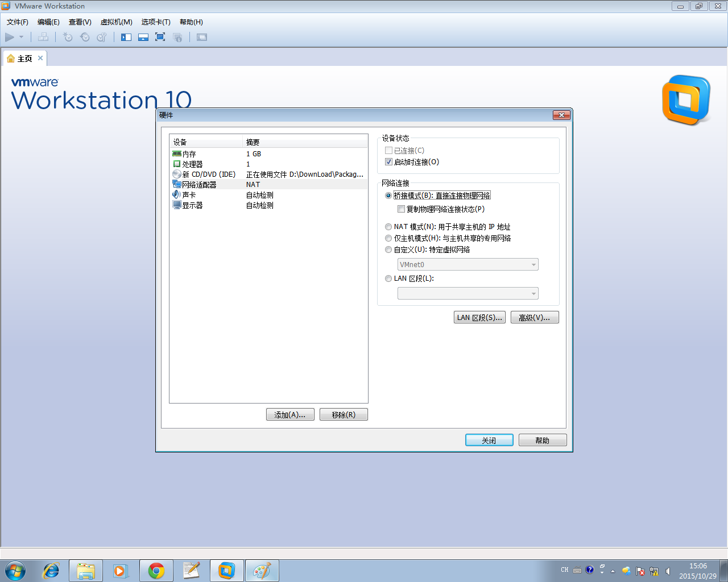The width and height of the screenshot is (728, 582).
Task: Open the Windows Start orb
Action: click(x=15, y=571)
